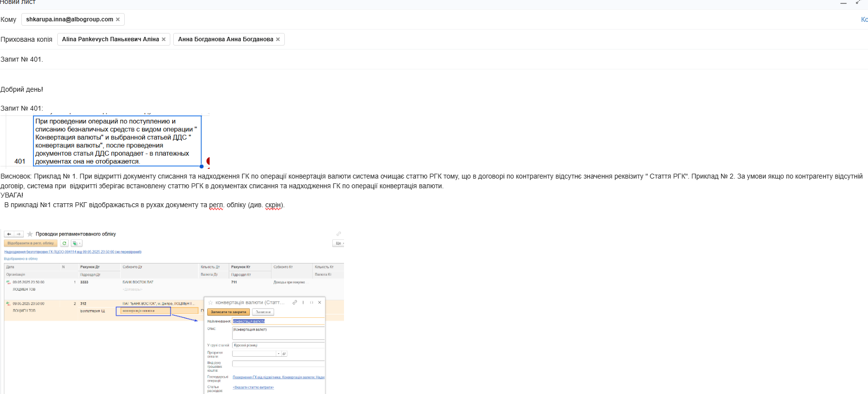Screen dimensions: 868x394
Task: Click forward arrow in pasted 1C screenshot
Action: (18, 234)
